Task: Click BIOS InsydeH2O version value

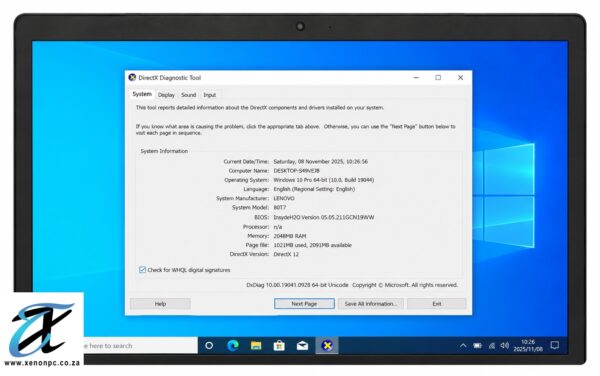Action: coord(324,217)
